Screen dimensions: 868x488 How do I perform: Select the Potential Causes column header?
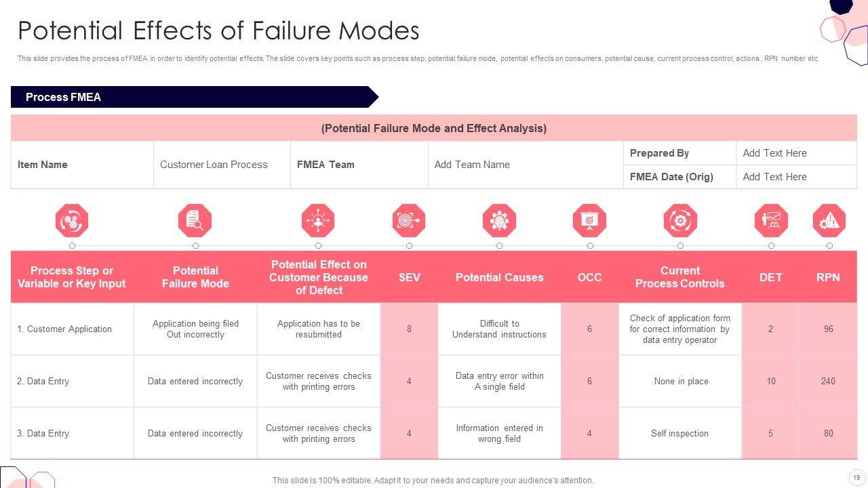click(x=499, y=277)
